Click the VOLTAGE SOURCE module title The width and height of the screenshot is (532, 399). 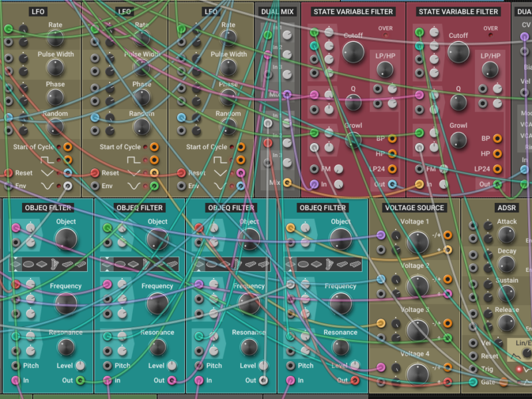click(x=414, y=207)
